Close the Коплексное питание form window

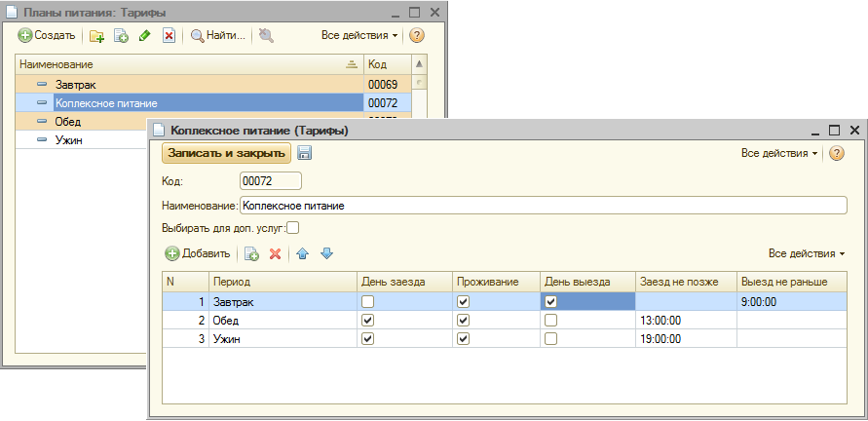854,131
